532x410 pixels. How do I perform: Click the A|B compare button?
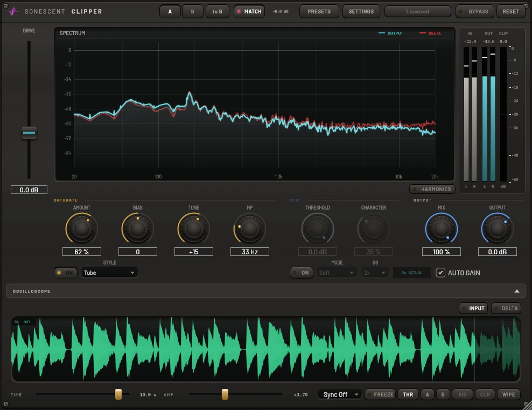click(x=462, y=394)
